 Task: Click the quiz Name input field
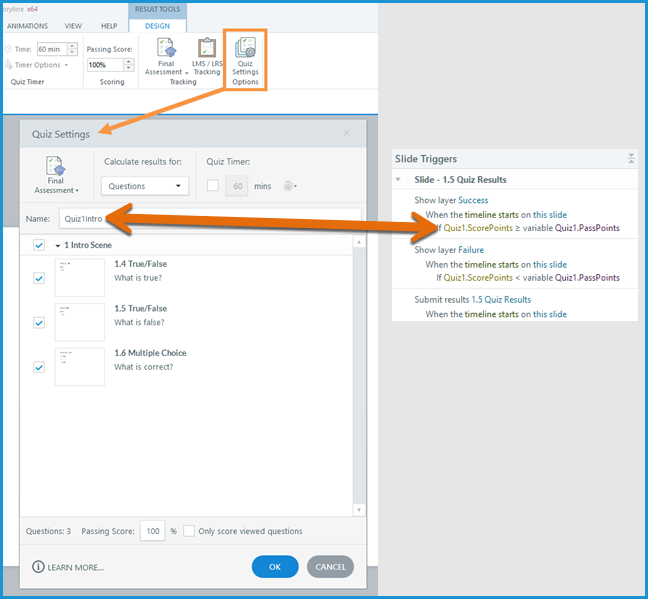coord(208,217)
